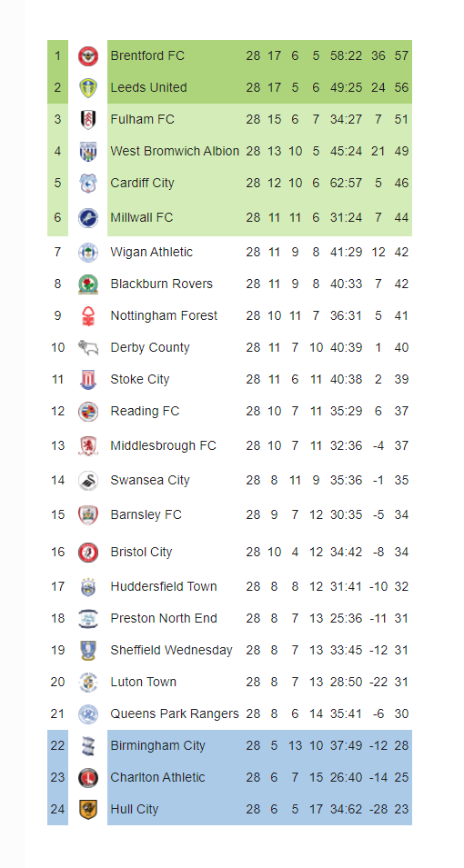Click the Charlton Athletic badge
The image size is (464, 868).
88,777
